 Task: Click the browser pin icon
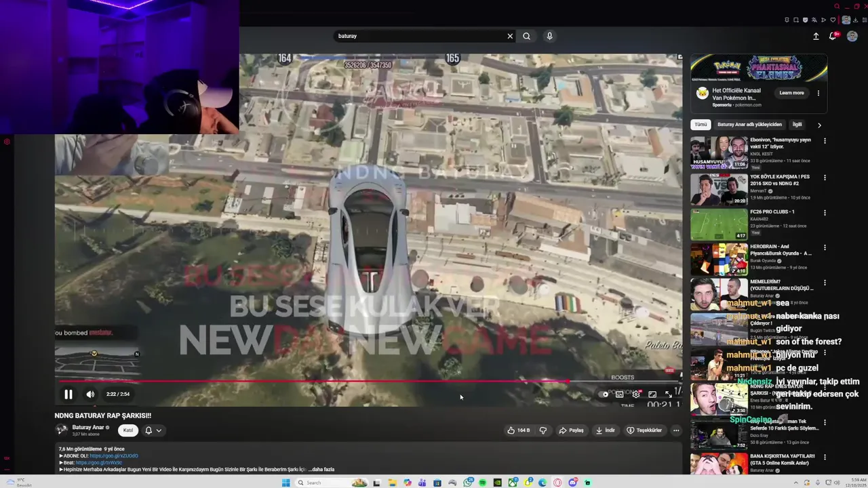click(787, 20)
